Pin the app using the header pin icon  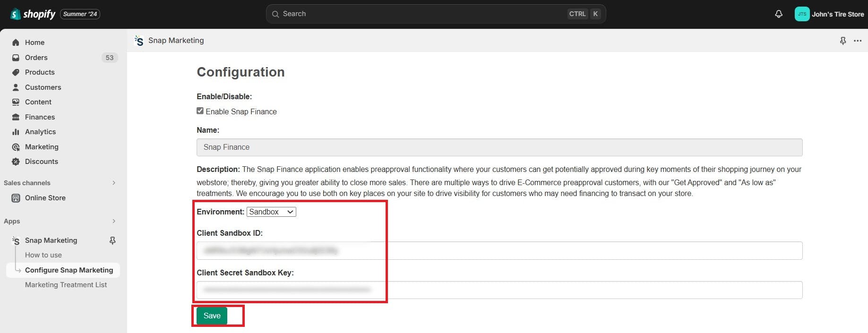843,41
